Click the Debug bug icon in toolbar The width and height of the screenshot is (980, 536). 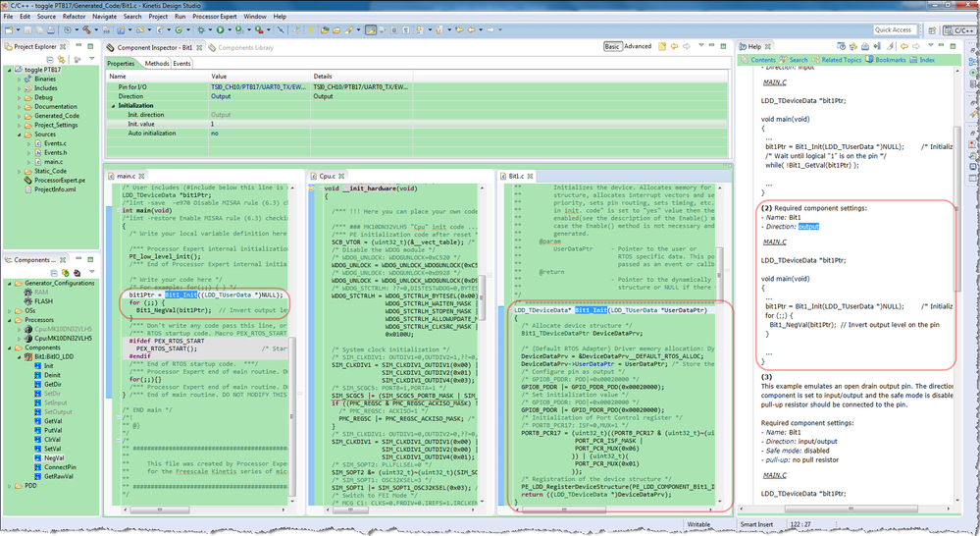[203, 30]
